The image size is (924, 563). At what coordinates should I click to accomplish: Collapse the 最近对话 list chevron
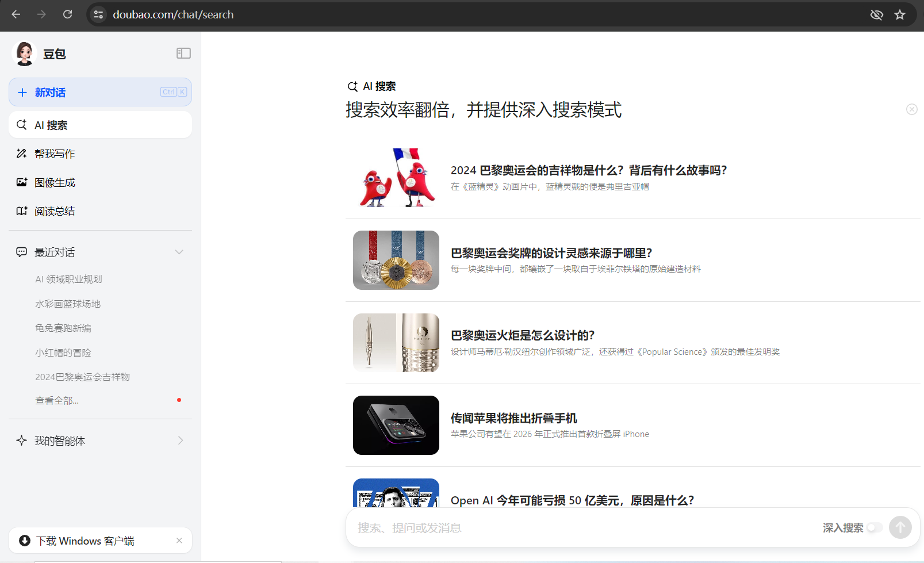tap(179, 252)
